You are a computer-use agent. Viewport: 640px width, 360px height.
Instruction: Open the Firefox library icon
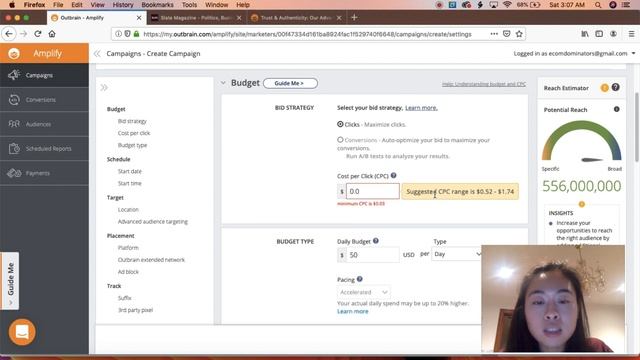point(585,34)
